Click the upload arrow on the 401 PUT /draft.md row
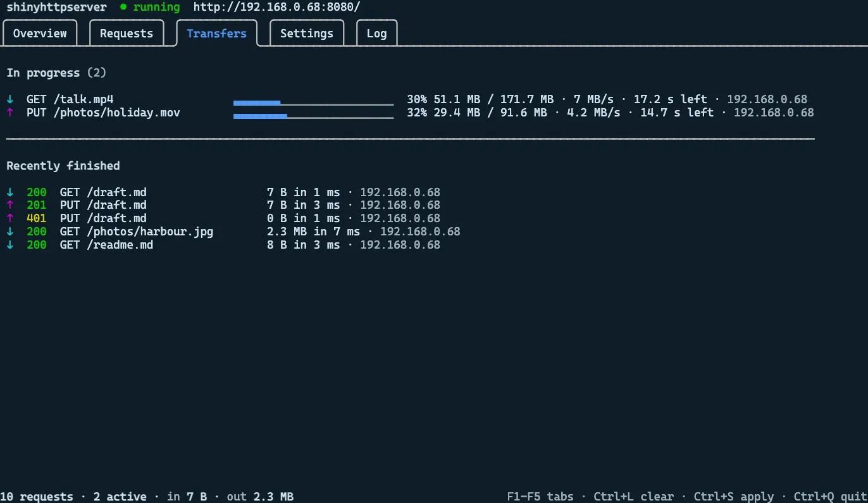 coord(9,218)
